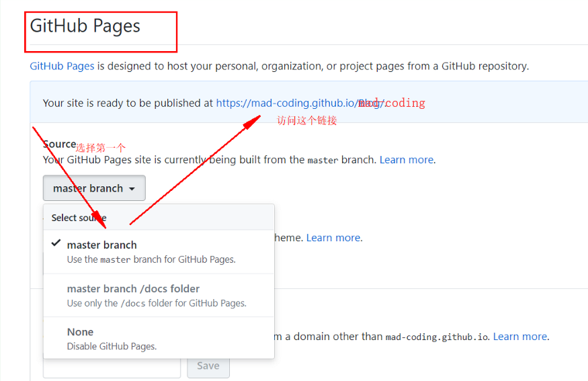Click the GitHub Pages section heading
This screenshot has height=381, width=588.
(x=85, y=26)
